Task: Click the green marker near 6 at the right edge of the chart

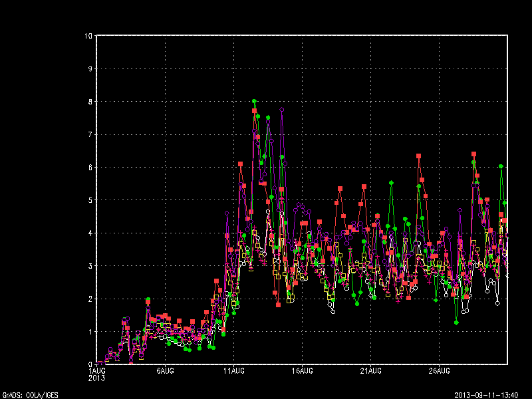Action: [501, 166]
